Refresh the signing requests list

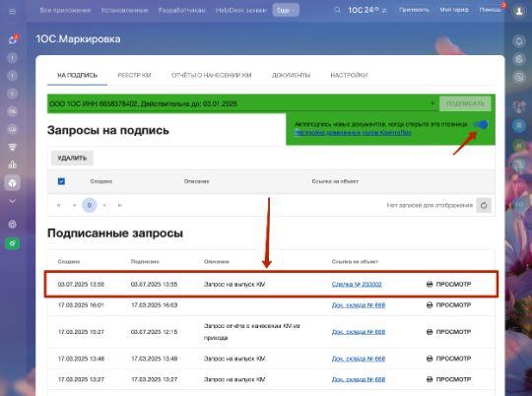(484, 205)
